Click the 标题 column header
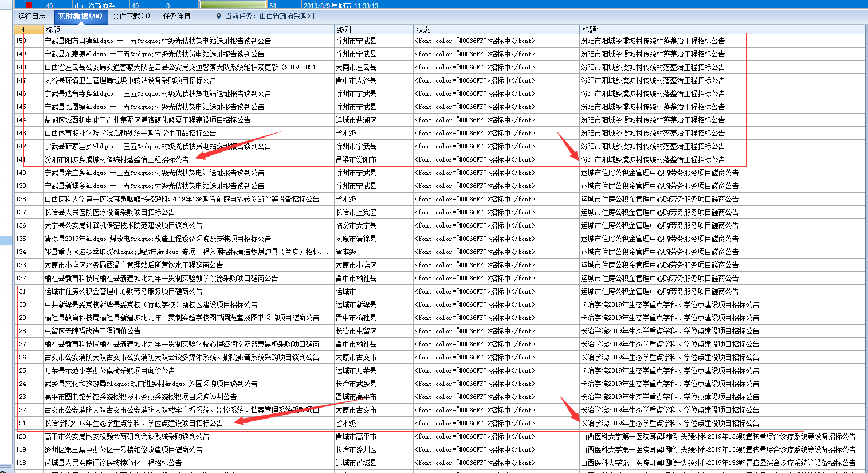 pyautogui.click(x=189, y=29)
